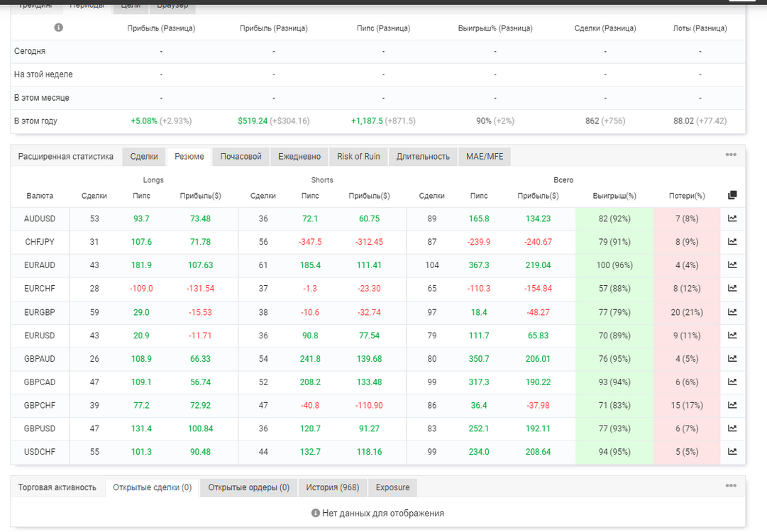The height and width of the screenshot is (532, 767).
Task: Switch to the Сделки tab
Action: [144, 157]
